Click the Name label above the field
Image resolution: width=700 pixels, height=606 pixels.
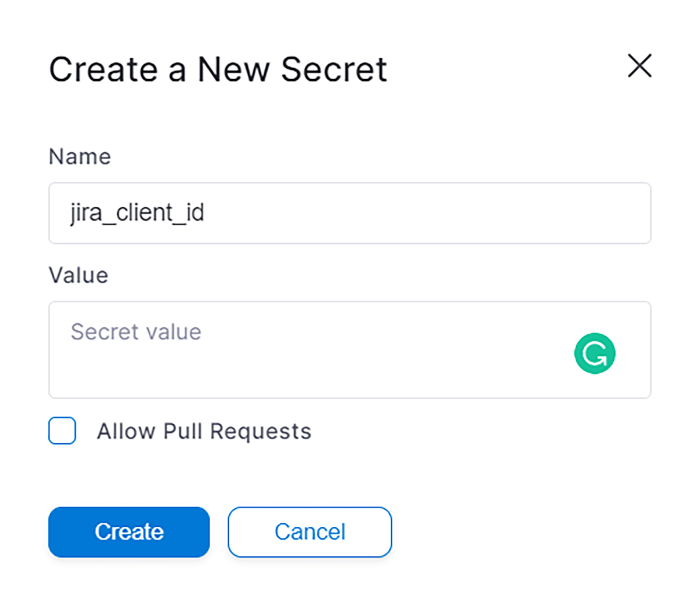[80, 156]
